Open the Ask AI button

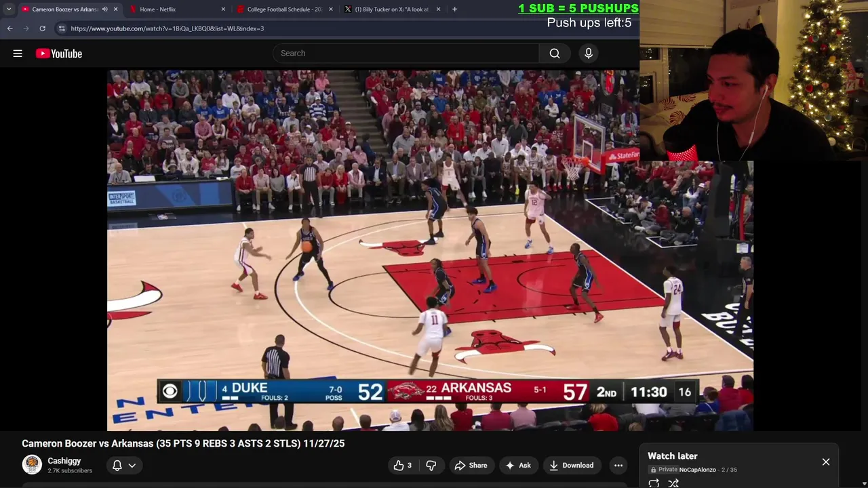(518, 466)
